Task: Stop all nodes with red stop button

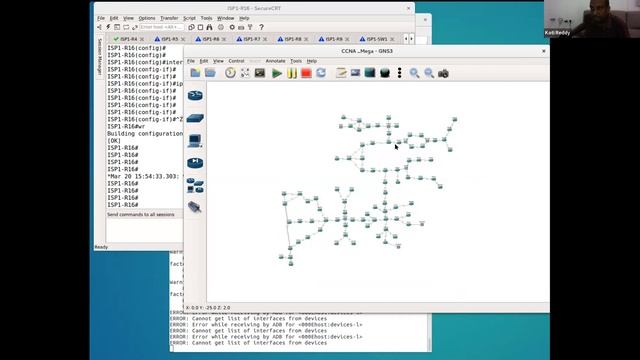Action: pyautogui.click(x=306, y=73)
